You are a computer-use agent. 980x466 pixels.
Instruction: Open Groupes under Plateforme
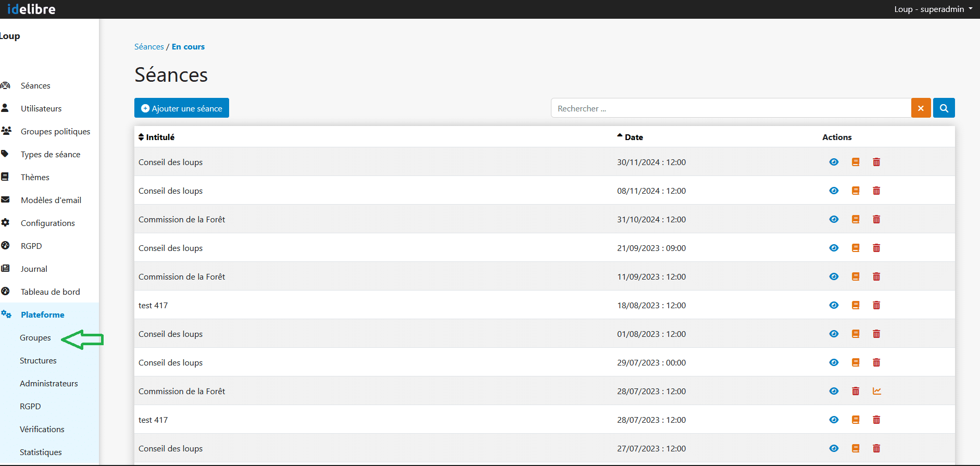(35, 337)
